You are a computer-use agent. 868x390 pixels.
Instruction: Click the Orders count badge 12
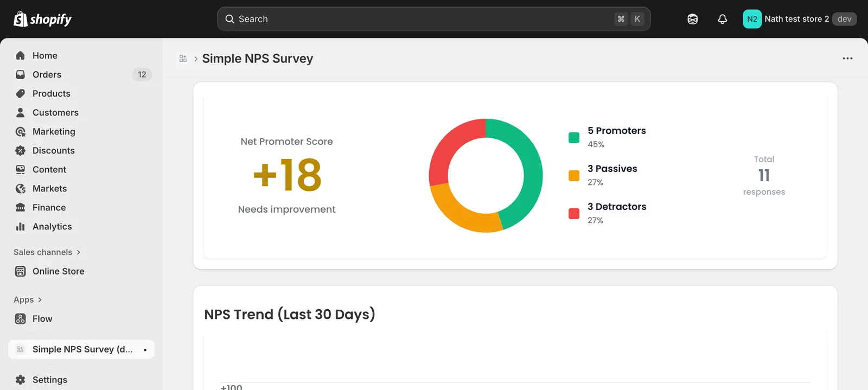pos(142,74)
